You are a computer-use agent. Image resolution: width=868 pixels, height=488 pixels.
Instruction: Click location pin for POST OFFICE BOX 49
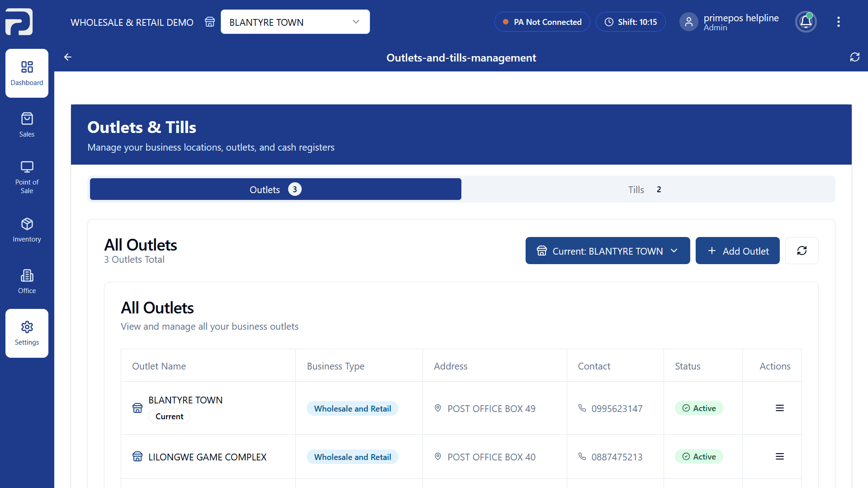point(437,408)
